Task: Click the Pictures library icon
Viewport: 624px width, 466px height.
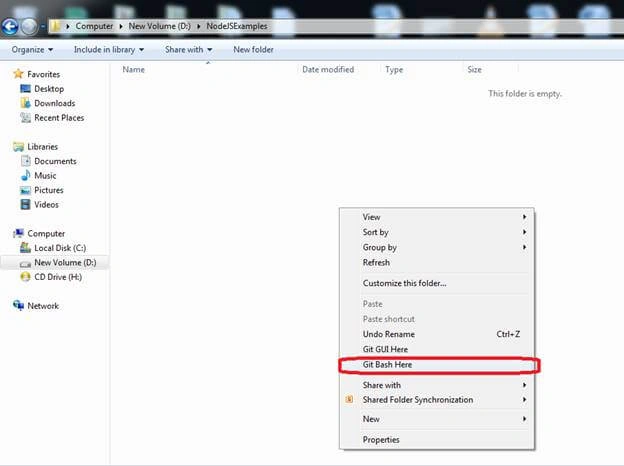Action: 25,190
